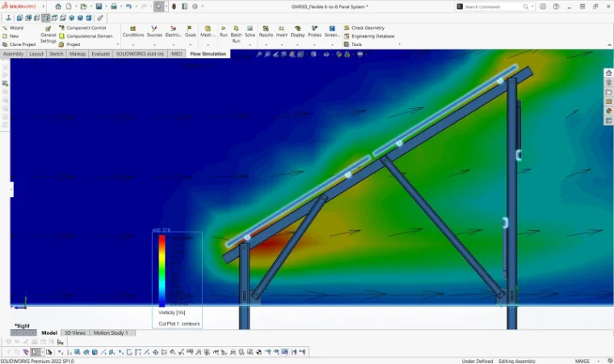Switch to the Assembly tab

point(13,54)
